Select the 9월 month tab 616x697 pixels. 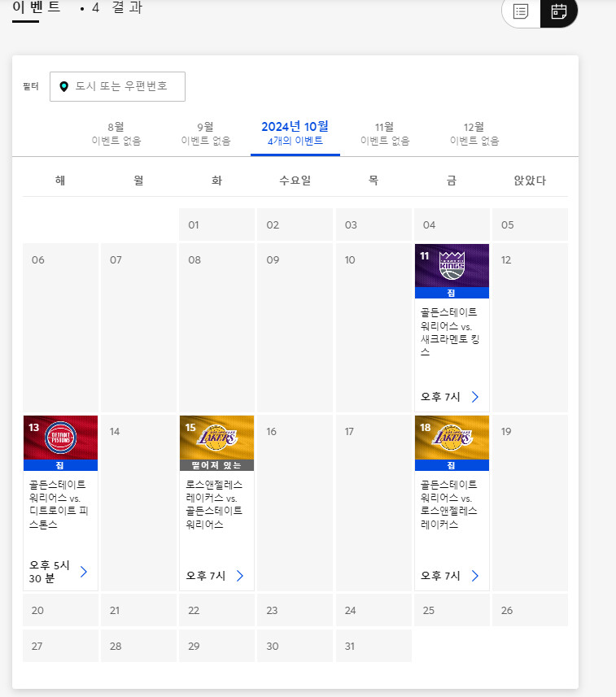coord(206,134)
